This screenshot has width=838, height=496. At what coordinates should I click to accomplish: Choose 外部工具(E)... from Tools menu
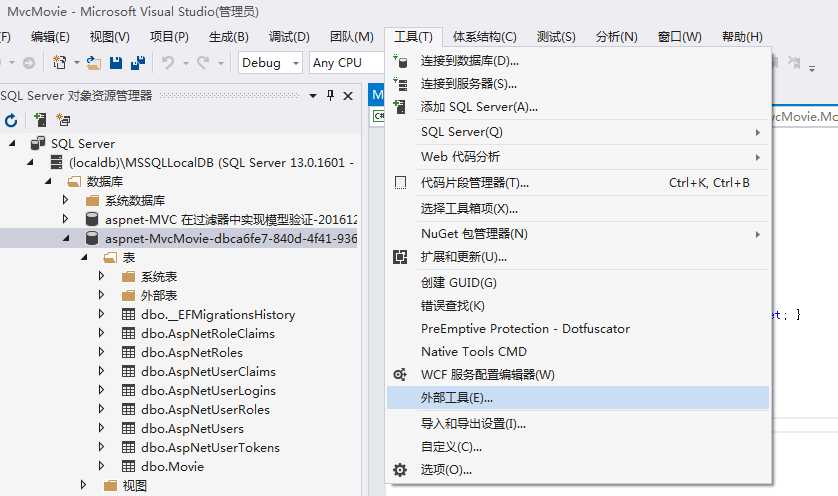click(x=578, y=398)
